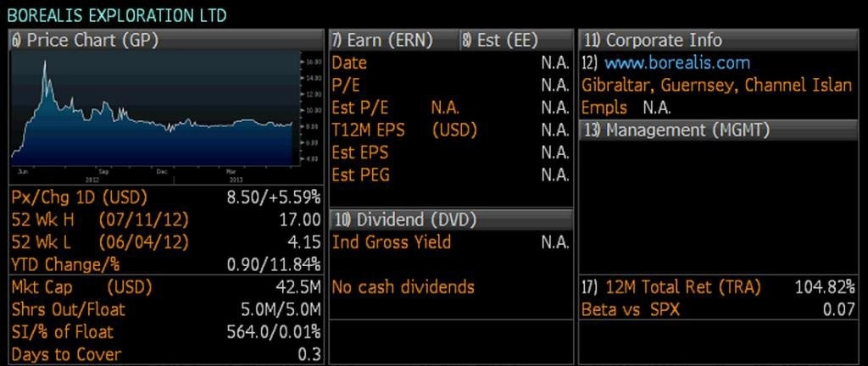Click the Mkt Cap (USD) label
Screen dimensions: 868x366
tap(81, 287)
